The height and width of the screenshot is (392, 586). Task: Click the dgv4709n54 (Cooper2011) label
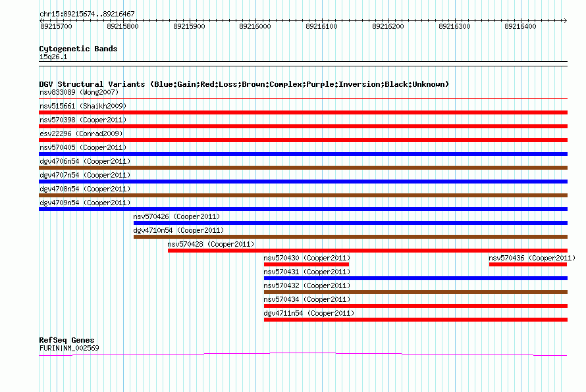point(85,203)
